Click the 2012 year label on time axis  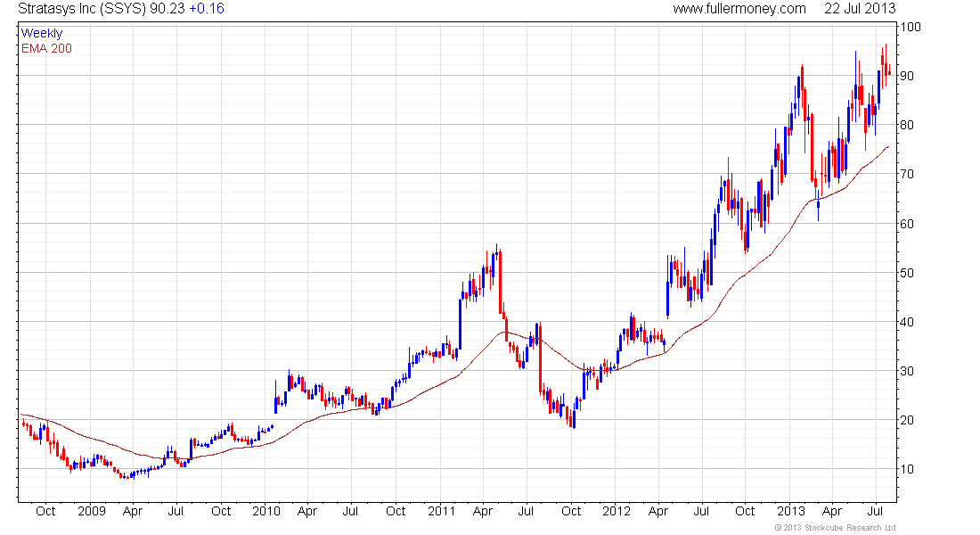(x=617, y=511)
